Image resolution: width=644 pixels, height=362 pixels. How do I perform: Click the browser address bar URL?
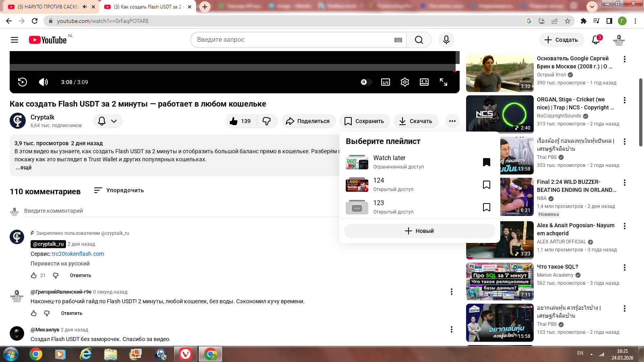[x=103, y=21]
